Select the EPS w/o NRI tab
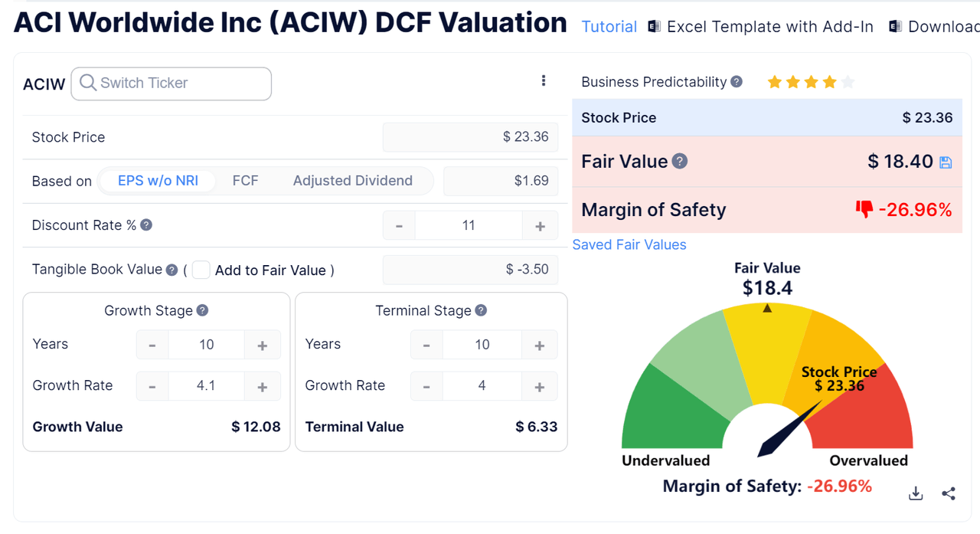This screenshot has height=534, width=980. point(158,181)
